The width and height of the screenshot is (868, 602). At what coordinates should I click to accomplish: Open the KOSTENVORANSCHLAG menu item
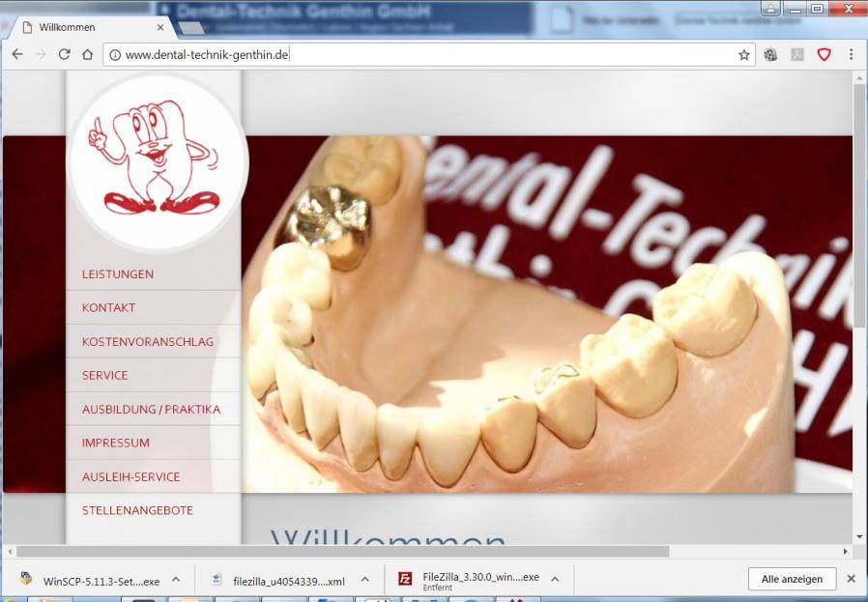148,341
